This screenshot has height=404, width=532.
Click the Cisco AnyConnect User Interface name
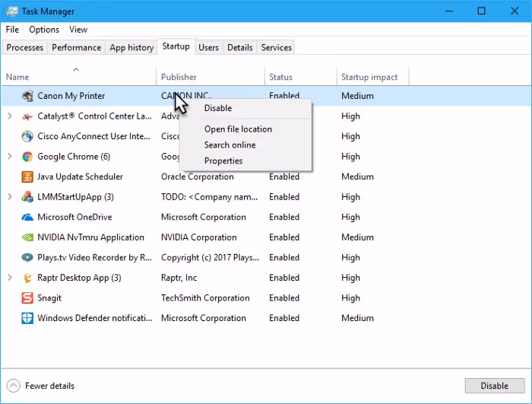pos(93,136)
